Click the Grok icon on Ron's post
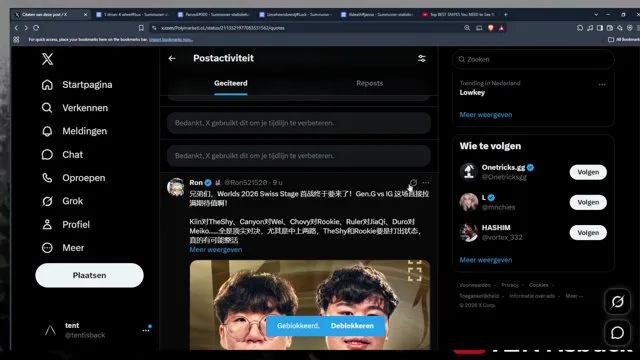This screenshot has width=640, height=360. 413,182
